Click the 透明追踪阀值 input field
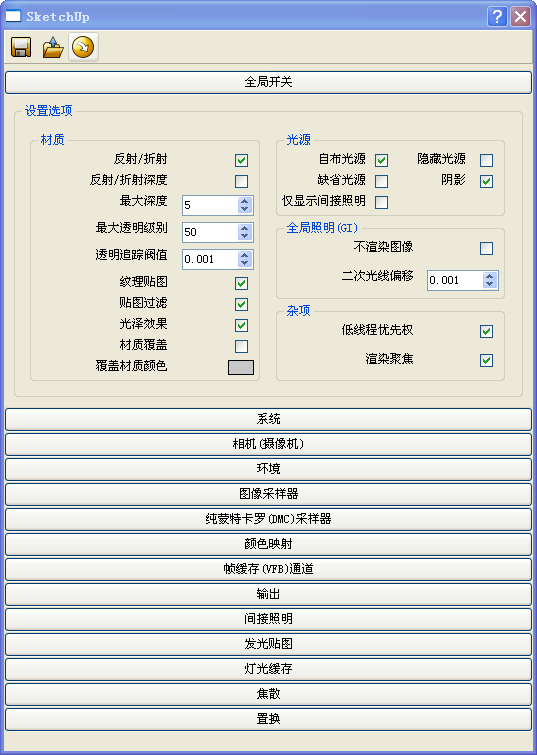 210,259
